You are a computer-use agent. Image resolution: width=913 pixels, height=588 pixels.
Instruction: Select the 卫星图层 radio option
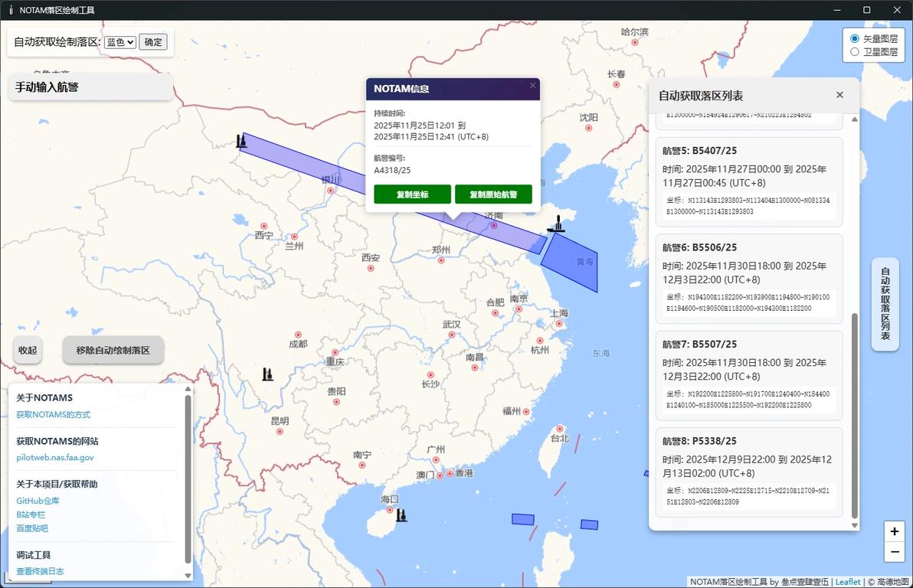pyautogui.click(x=855, y=52)
